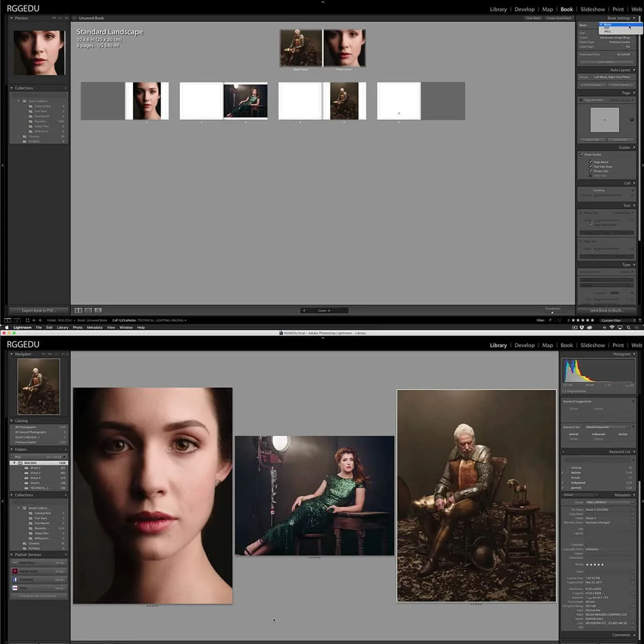Select the Front Cover thumbnail

click(x=345, y=48)
